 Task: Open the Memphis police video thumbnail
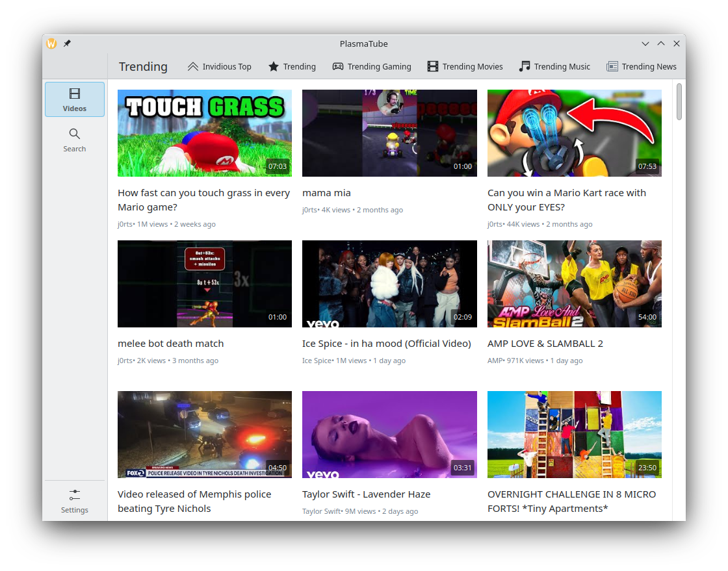[x=205, y=435]
